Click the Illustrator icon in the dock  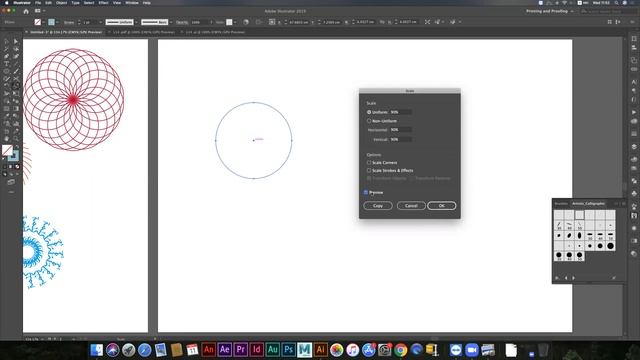point(320,350)
